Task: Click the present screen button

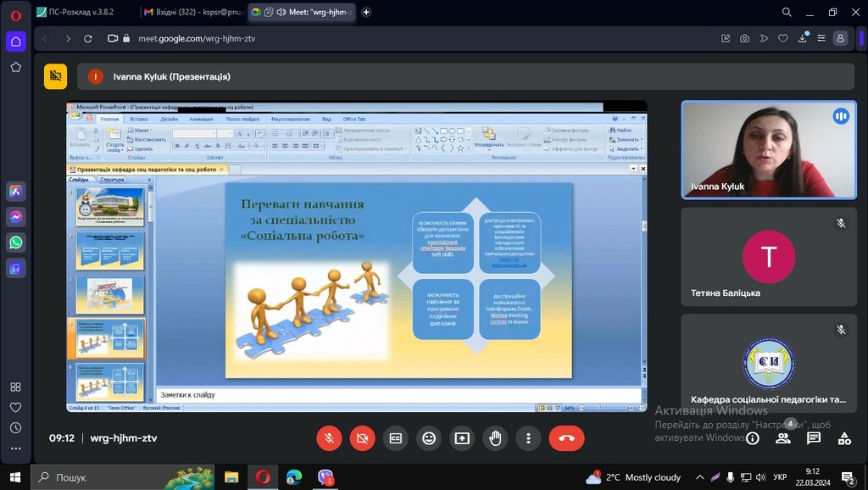Action: [462, 438]
